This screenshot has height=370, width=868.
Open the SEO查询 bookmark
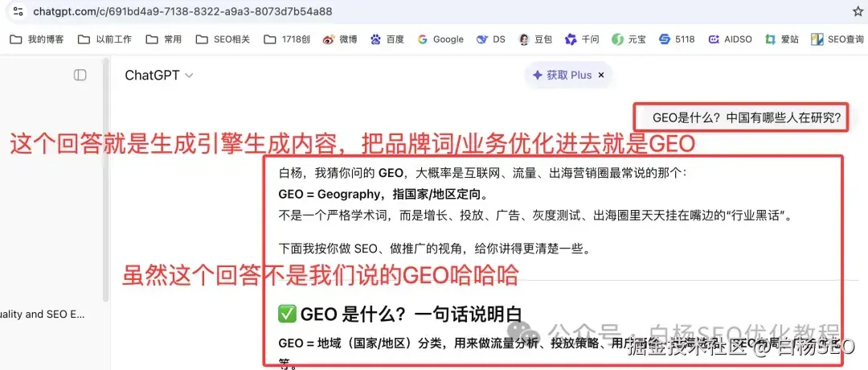coord(837,39)
